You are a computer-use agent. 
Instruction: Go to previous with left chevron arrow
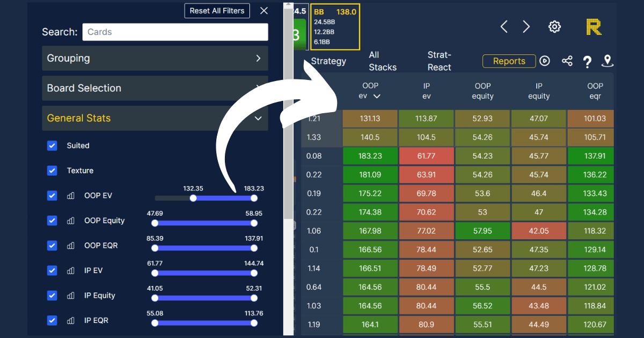[504, 27]
